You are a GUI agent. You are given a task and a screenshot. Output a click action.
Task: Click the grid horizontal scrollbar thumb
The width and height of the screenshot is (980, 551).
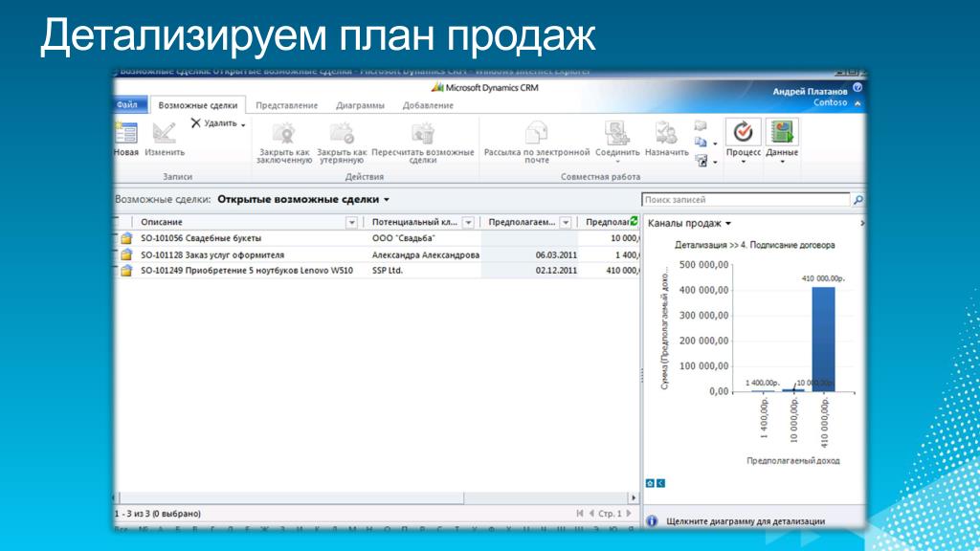pos(291,497)
